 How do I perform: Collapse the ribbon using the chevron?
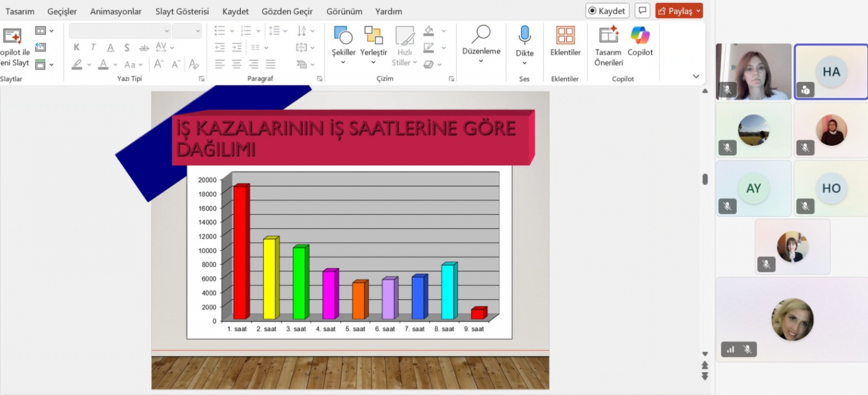point(696,76)
